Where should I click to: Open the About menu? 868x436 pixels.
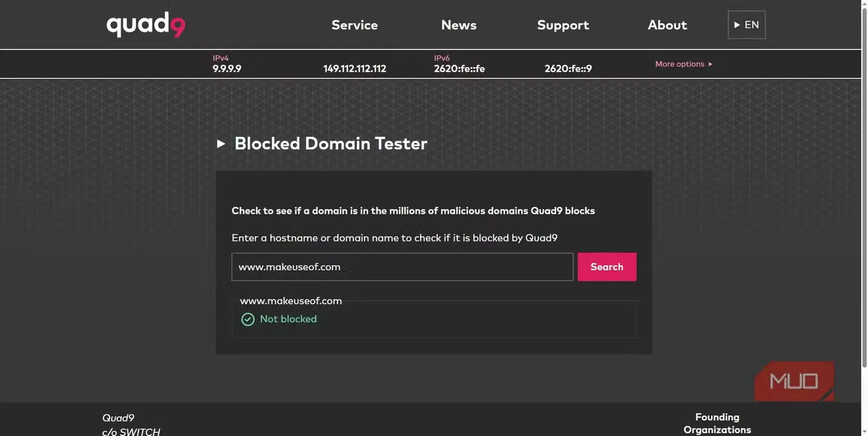point(667,25)
